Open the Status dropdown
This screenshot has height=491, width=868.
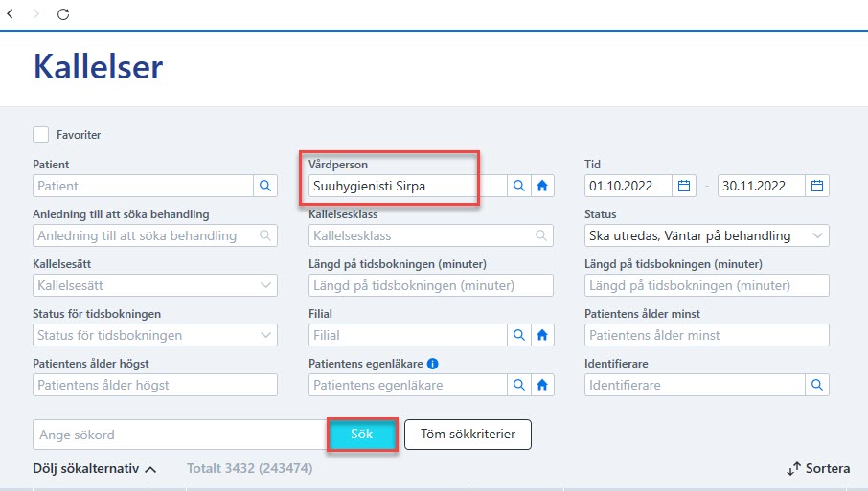pyautogui.click(x=707, y=235)
